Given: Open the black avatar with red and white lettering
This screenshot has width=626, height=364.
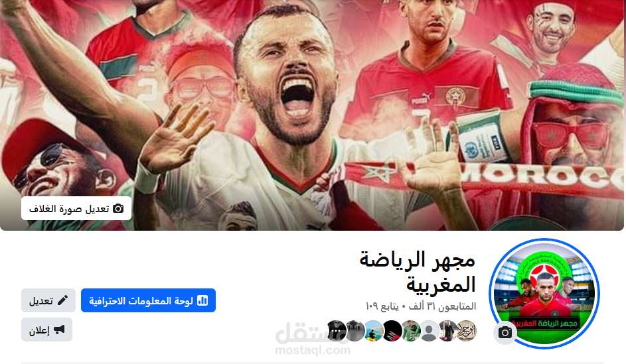Looking at the screenshot, I should (x=392, y=331).
